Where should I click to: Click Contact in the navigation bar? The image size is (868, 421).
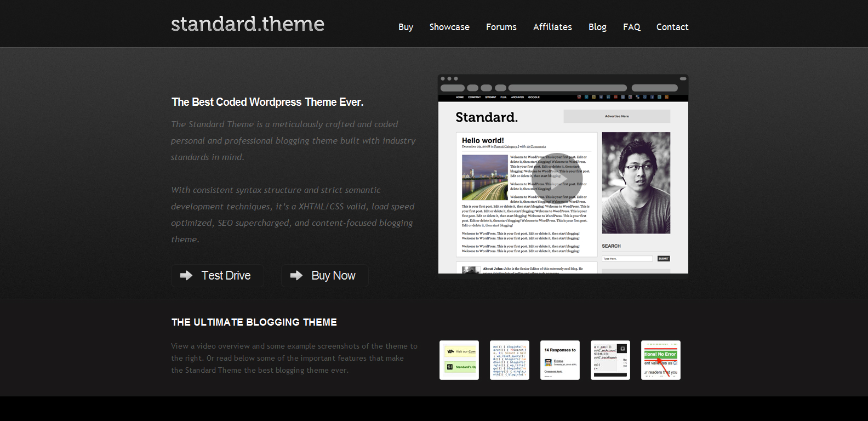click(672, 27)
